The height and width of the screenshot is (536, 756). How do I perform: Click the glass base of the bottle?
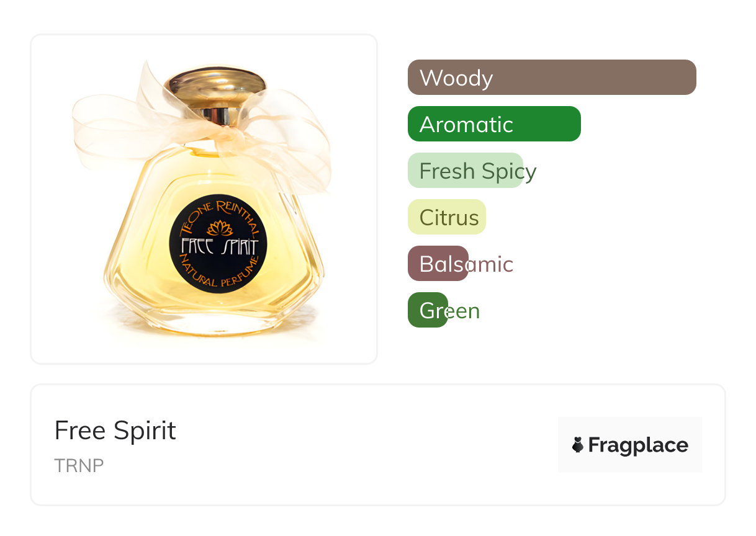[214, 319]
